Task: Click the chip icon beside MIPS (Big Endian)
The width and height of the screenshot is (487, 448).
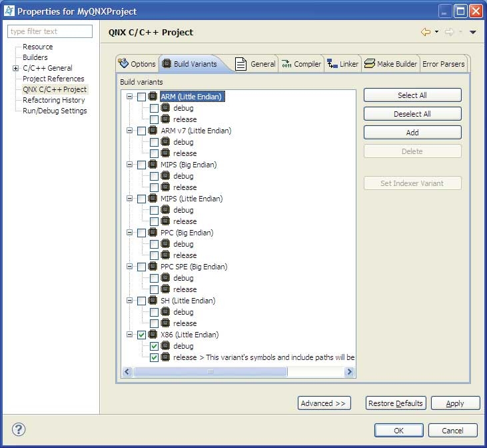Action: 153,165
